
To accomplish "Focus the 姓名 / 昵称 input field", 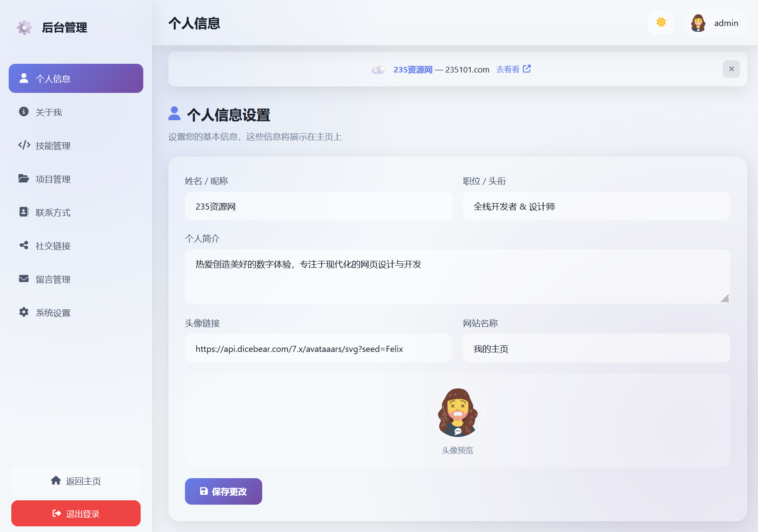I will coord(318,207).
